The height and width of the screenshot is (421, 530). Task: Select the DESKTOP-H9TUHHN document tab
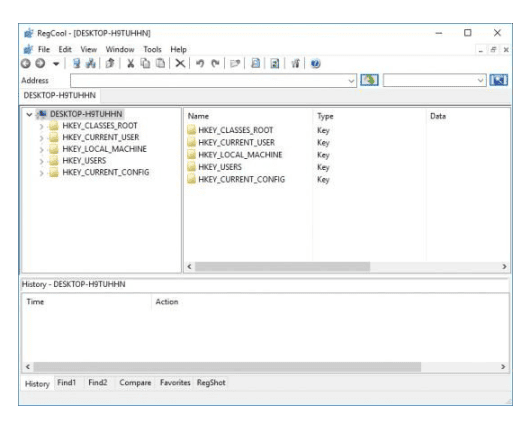[x=60, y=95]
